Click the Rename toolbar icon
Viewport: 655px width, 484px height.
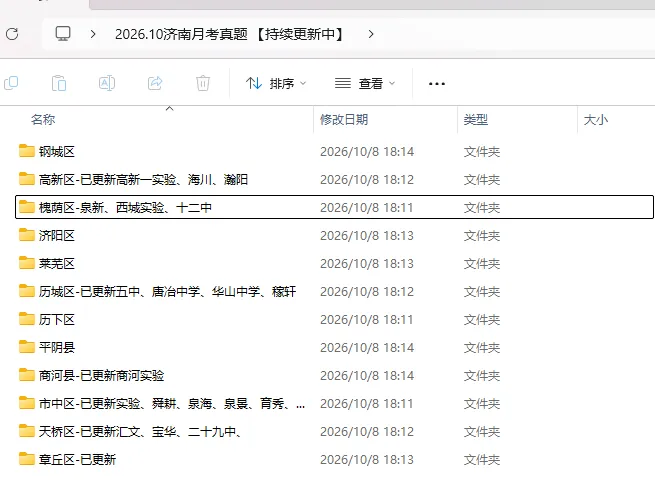pyautogui.click(x=107, y=83)
